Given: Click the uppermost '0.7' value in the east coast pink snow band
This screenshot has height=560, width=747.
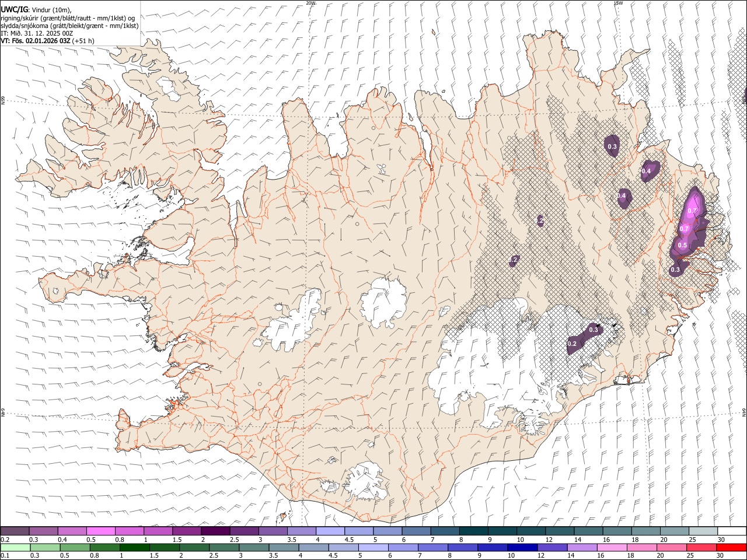Looking at the screenshot, I should click(x=693, y=211).
